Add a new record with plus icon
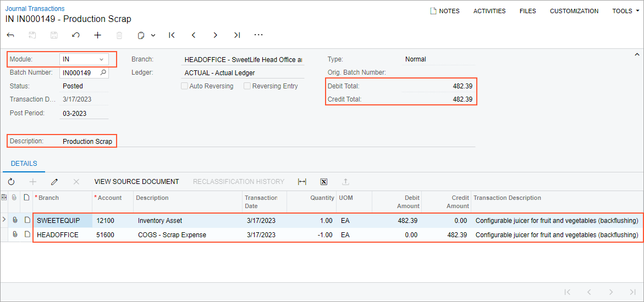The height and width of the screenshot is (302, 644). pos(97,35)
